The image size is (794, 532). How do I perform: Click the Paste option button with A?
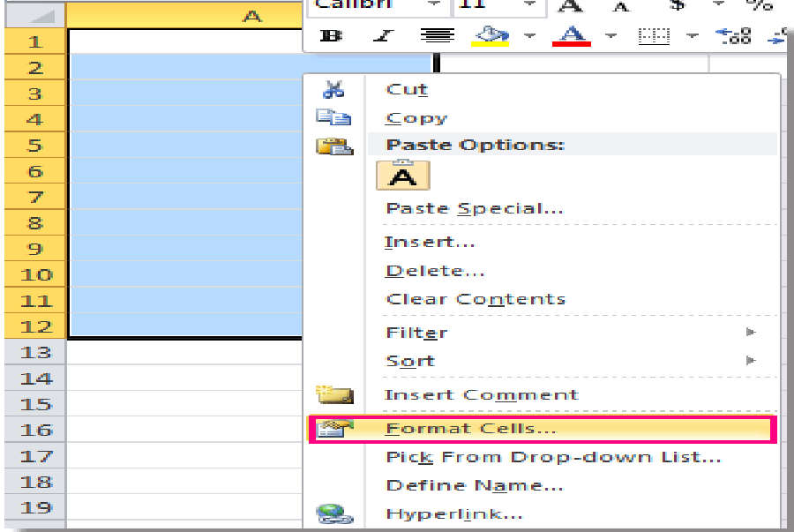pyautogui.click(x=403, y=176)
